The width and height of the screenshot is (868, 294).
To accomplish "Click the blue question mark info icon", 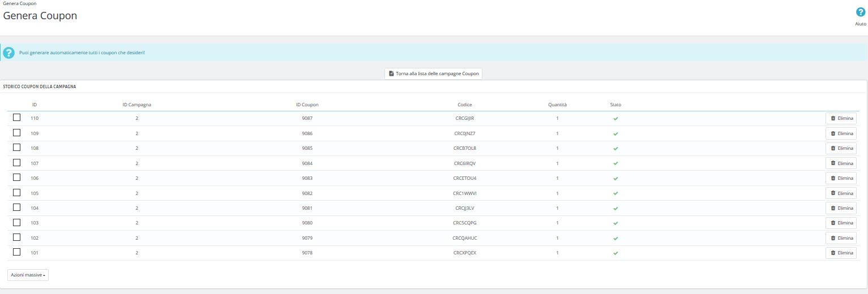I will pyautogui.click(x=8, y=53).
